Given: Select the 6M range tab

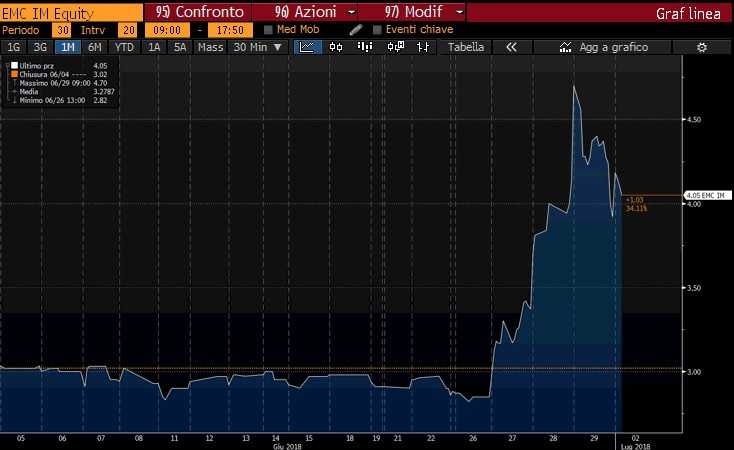Looking at the screenshot, I should 95,47.
